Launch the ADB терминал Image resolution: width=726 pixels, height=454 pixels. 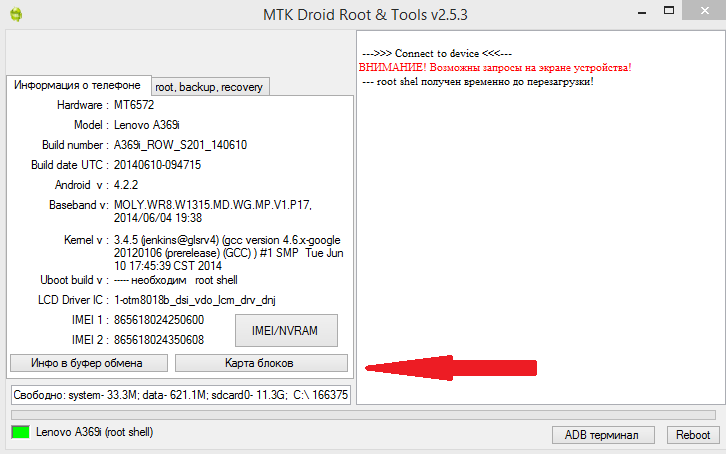click(x=603, y=435)
